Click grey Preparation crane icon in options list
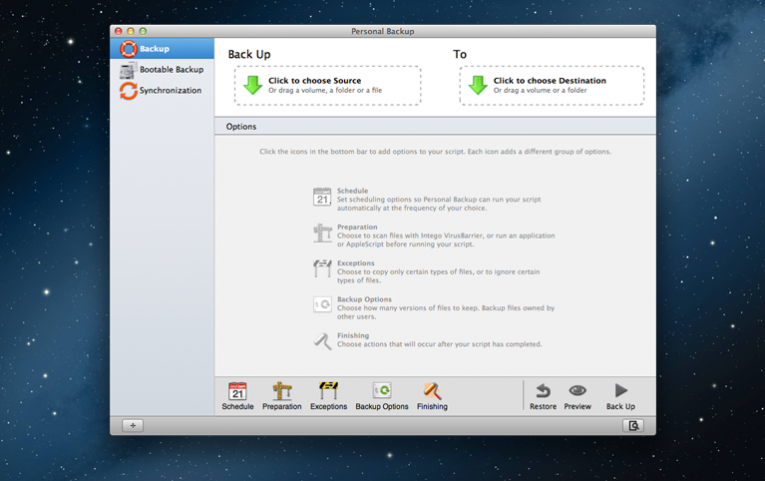 [322, 233]
